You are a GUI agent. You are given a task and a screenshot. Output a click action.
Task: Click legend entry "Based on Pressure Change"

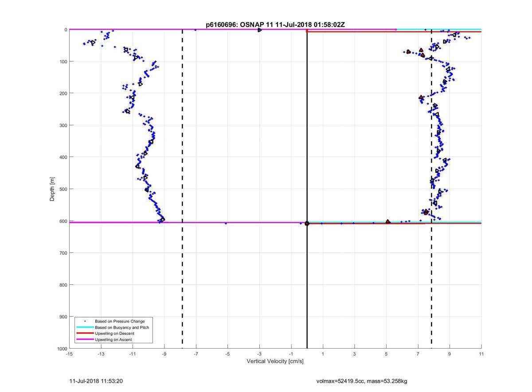coord(120,321)
